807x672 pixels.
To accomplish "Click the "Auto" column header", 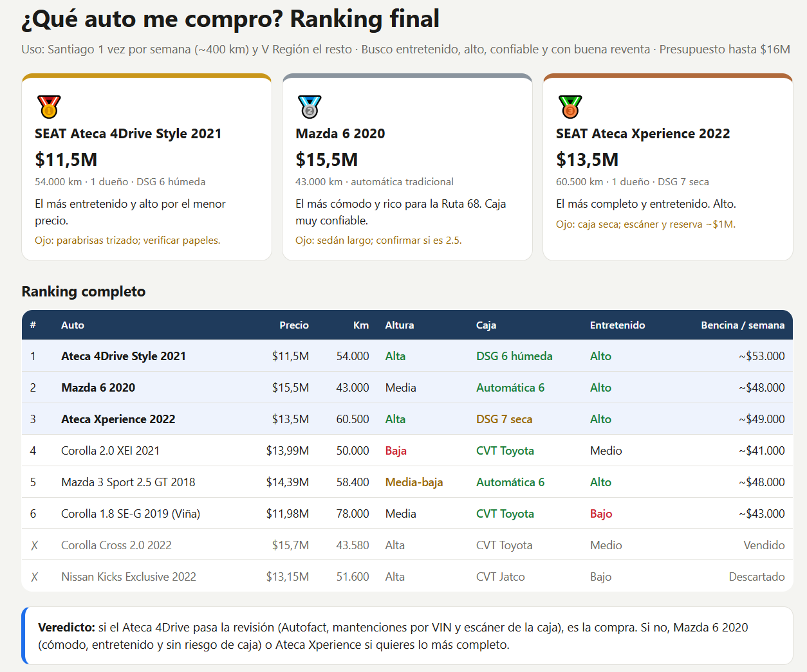I will point(73,325).
